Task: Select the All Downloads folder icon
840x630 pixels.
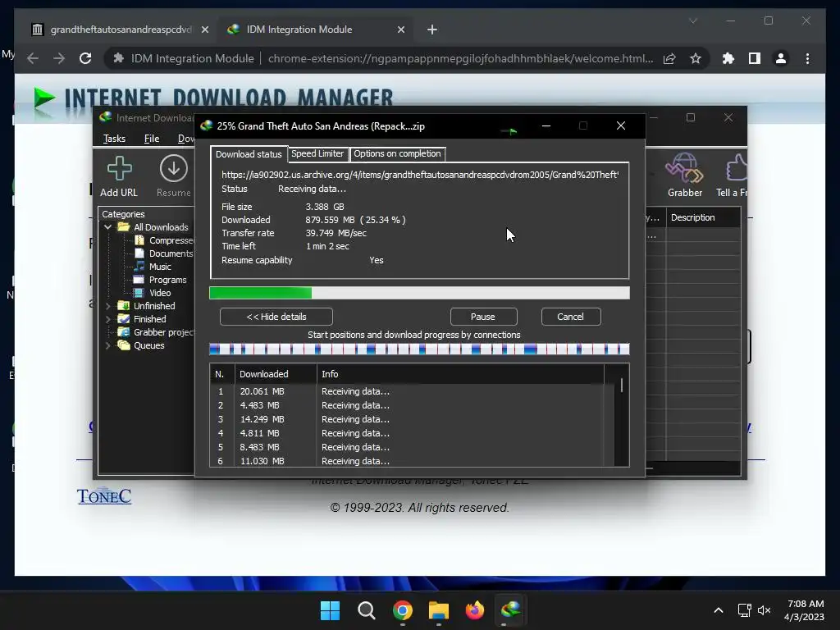Action: click(124, 227)
